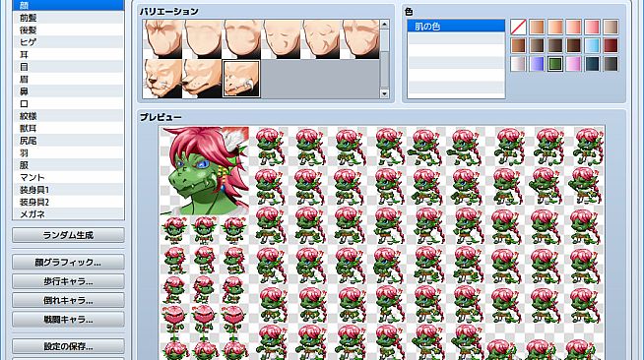Click the large face portrait preview

click(x=204, y=170)
